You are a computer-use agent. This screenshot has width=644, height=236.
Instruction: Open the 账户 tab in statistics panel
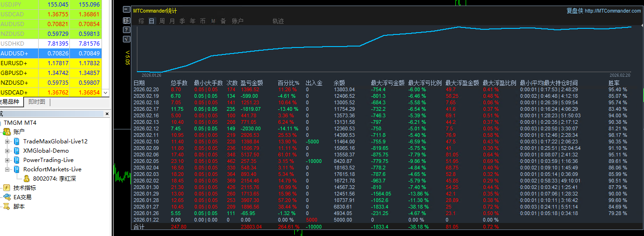[237, 21]
